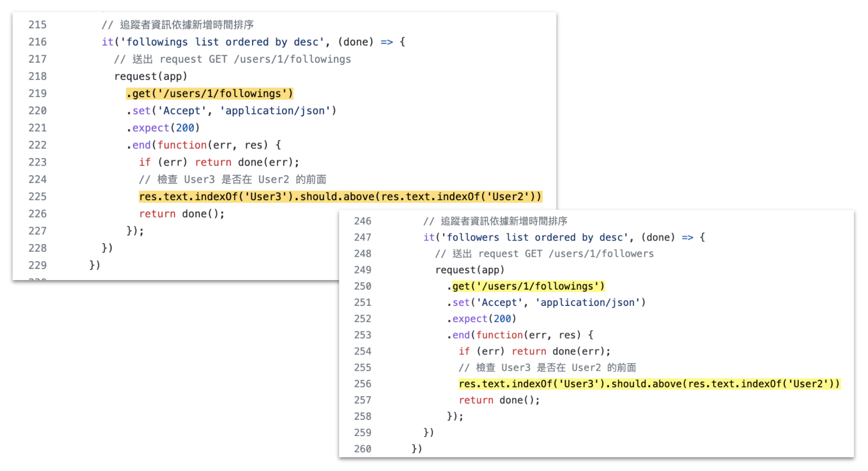
Task: Click highlighted .get call on line 250
Action: click(526, 286)
